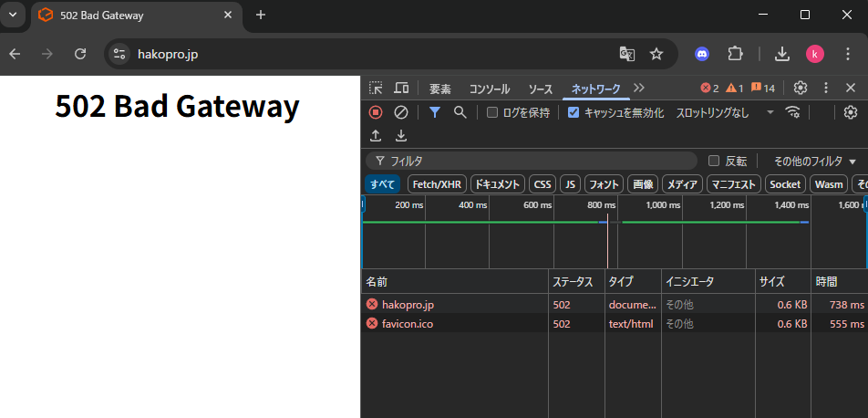
Task: Select the favicon.ico request row
Action: pyautogui.click(x=615, y=324)
